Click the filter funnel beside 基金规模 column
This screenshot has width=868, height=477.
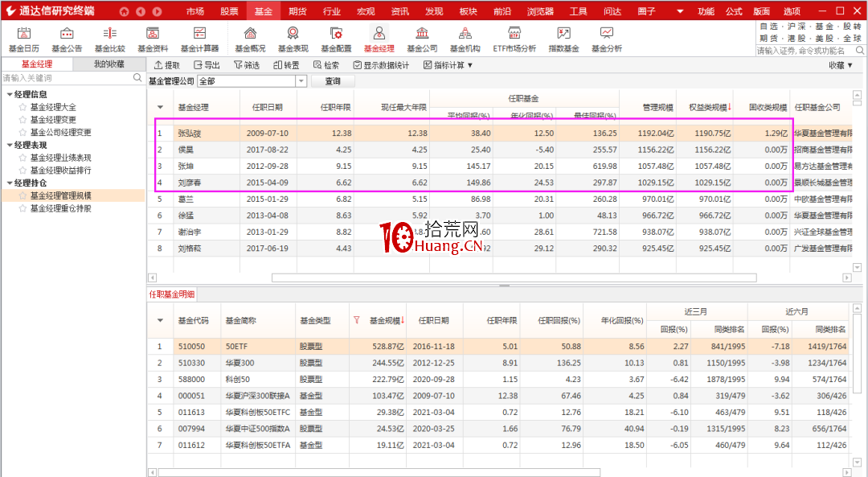coord(357,320)
